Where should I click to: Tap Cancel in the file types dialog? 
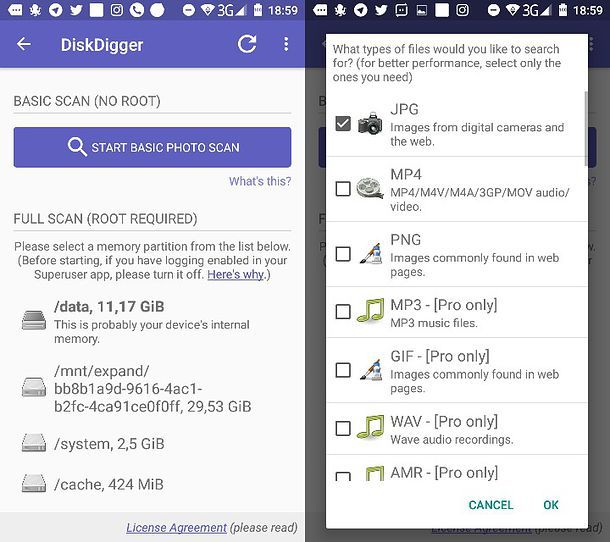pos(491,505)
